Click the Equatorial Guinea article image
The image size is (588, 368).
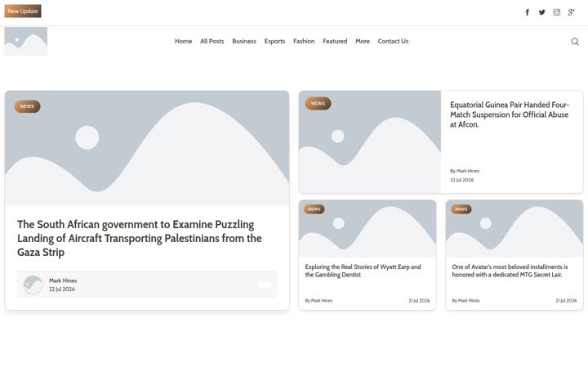coord(370,142)
